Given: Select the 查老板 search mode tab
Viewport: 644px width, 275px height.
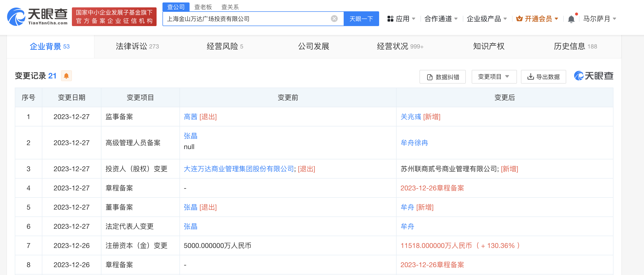Looking at the screenshot, I should click(203, 7).
